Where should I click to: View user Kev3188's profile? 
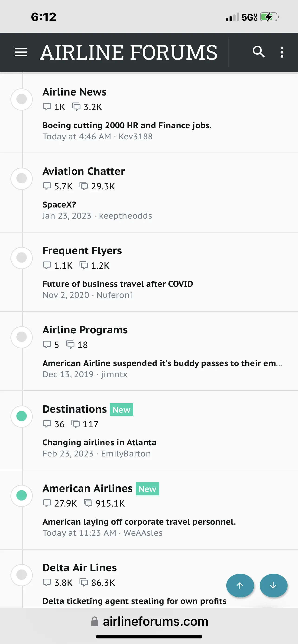pos(135,137)
